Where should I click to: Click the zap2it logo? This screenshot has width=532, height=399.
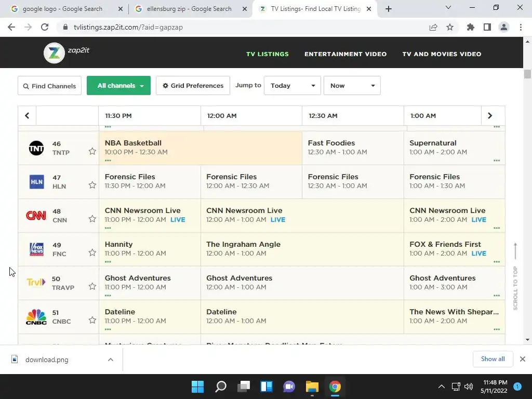tap(66, 52)
